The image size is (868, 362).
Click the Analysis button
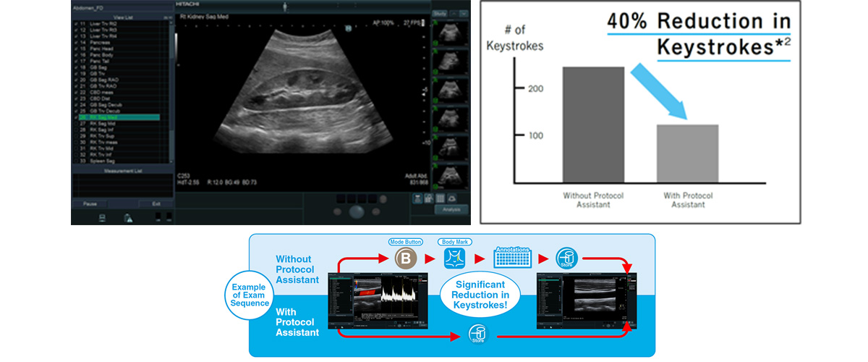(x=451, y=210)
